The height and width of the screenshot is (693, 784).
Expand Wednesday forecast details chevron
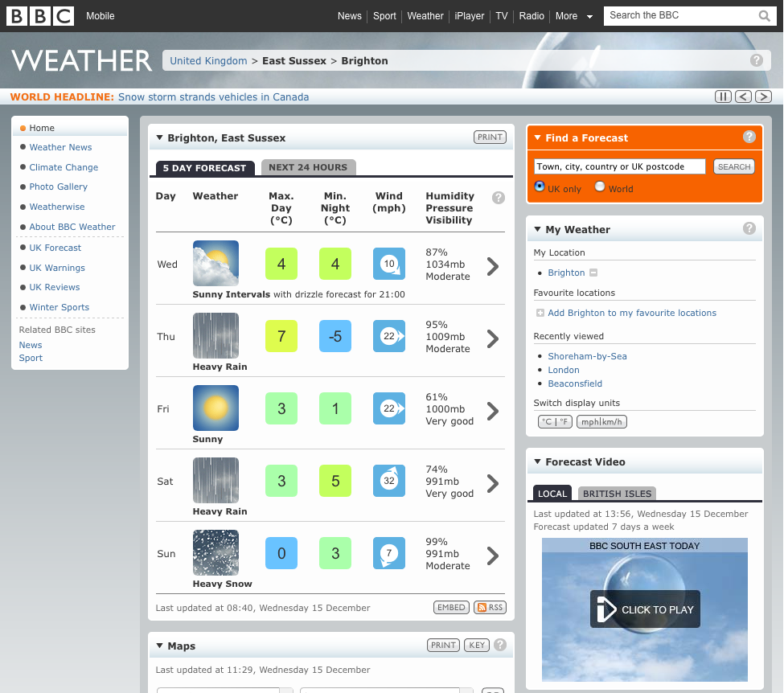pyautogui.click(x=492, y=266)
